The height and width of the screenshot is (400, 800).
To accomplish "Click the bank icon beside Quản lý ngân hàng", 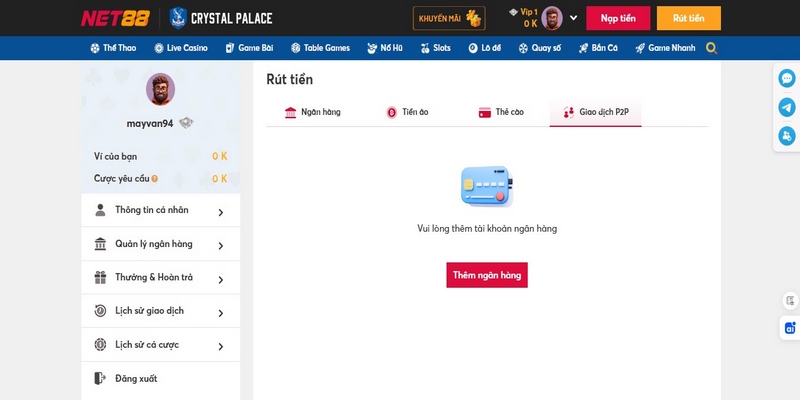I will 101,244.
